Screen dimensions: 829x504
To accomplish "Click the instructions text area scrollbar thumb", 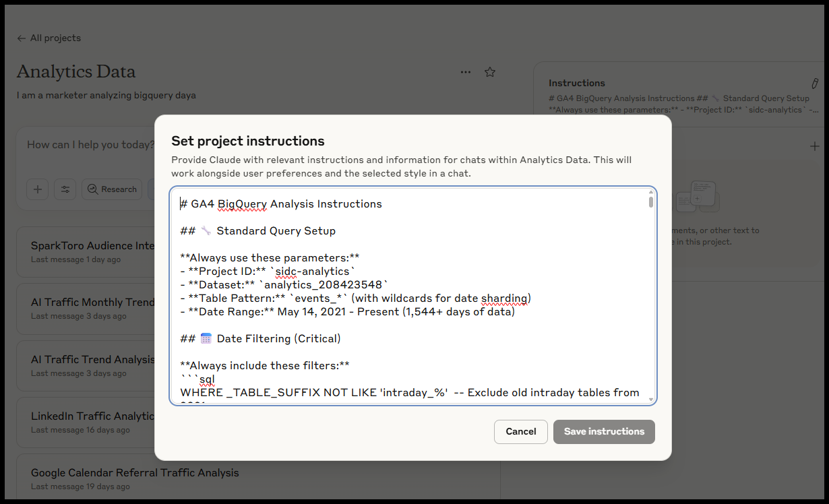I will pyautogui.click(x=651, y=202).
